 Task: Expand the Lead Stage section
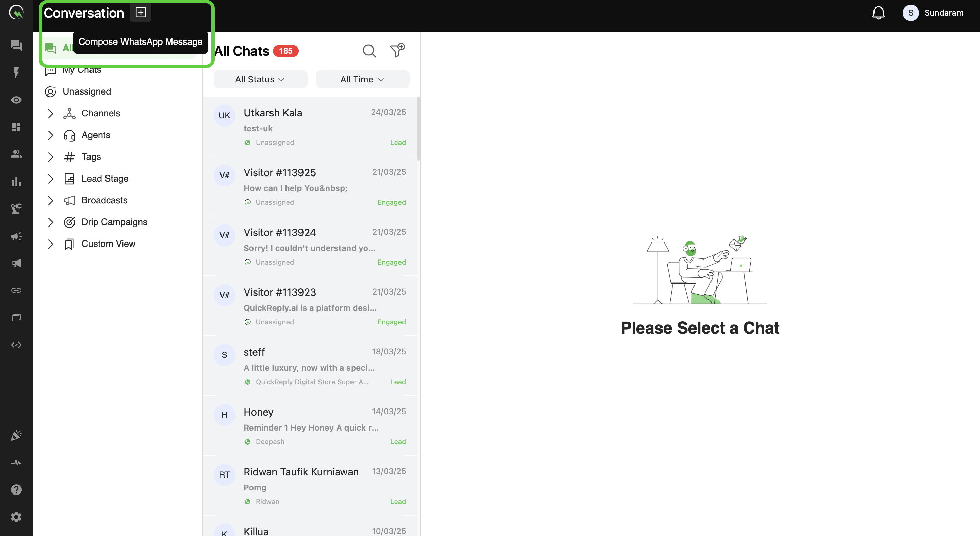[51, 179]
